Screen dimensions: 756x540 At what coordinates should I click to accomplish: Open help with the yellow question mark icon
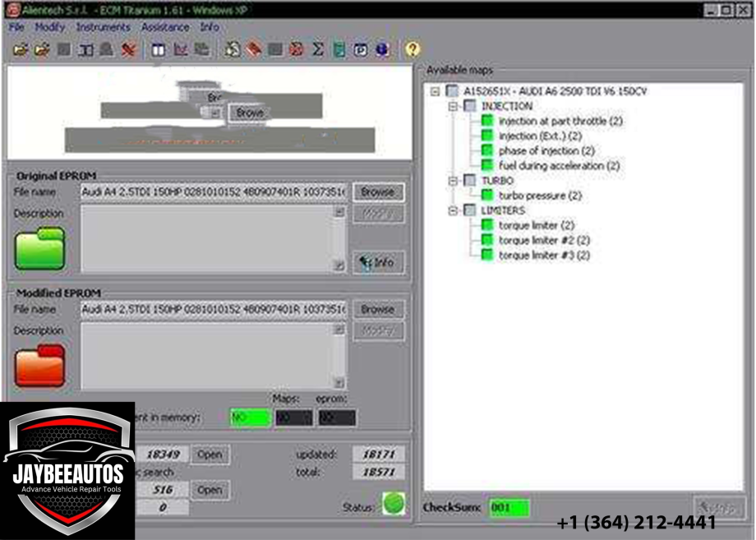[x=413, y=49]
